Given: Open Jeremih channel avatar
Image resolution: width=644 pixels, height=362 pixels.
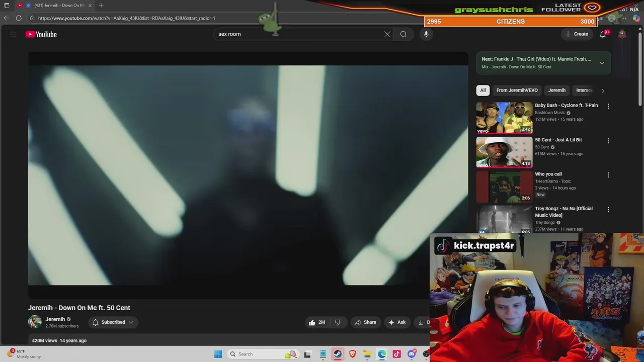Looking at the screenshot, I should 35,322.
